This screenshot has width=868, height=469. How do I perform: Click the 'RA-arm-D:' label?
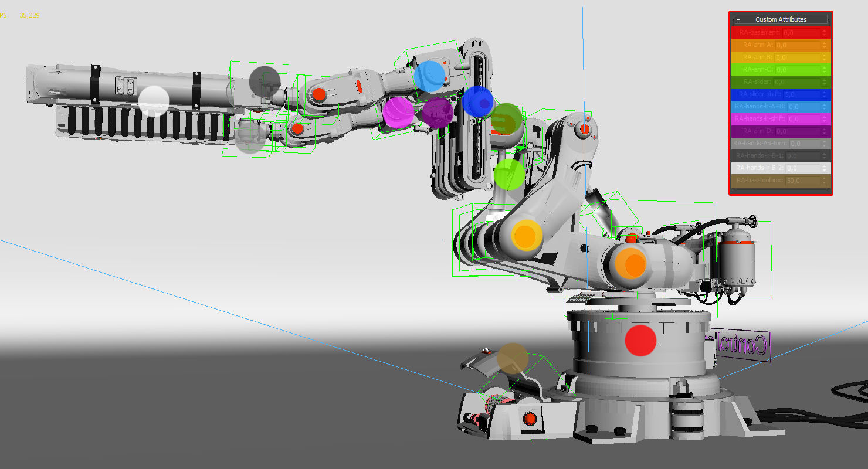click(x=758, y=131)
